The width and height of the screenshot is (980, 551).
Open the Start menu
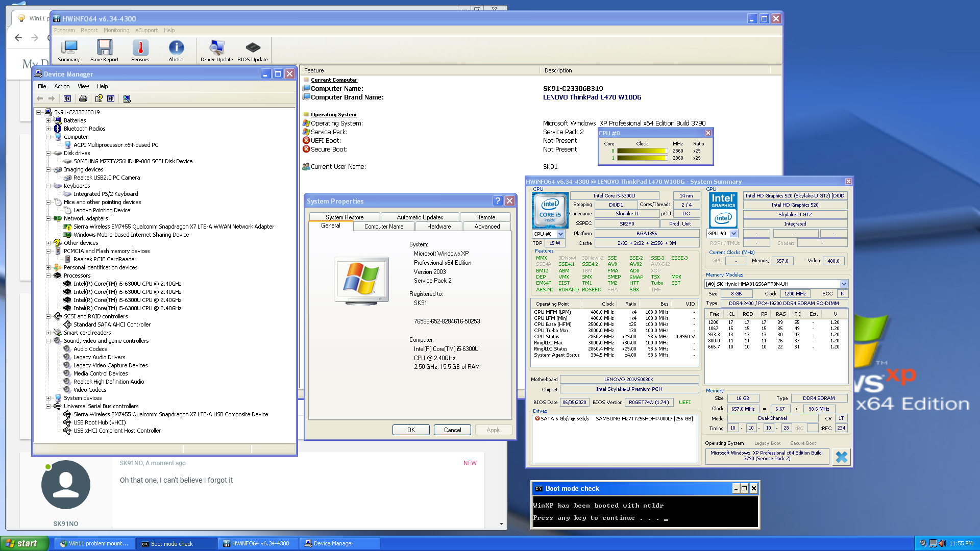pyautogui.click(x=24, y=543)
